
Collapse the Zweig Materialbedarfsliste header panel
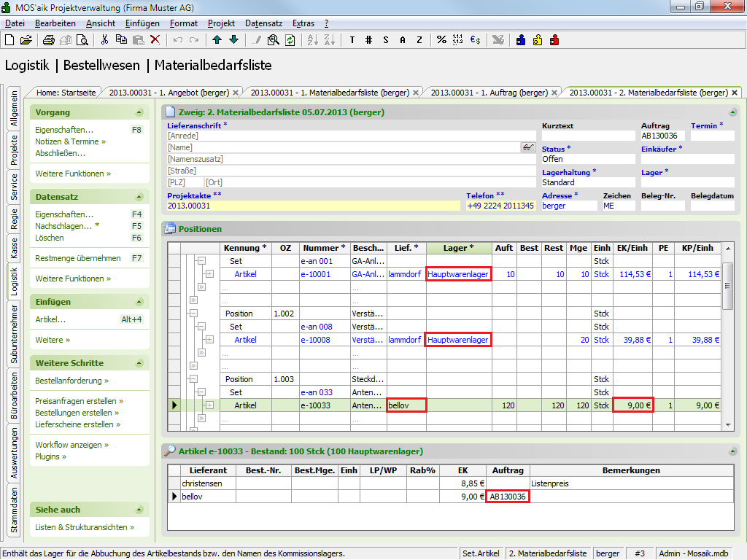[x=732, y=112]
